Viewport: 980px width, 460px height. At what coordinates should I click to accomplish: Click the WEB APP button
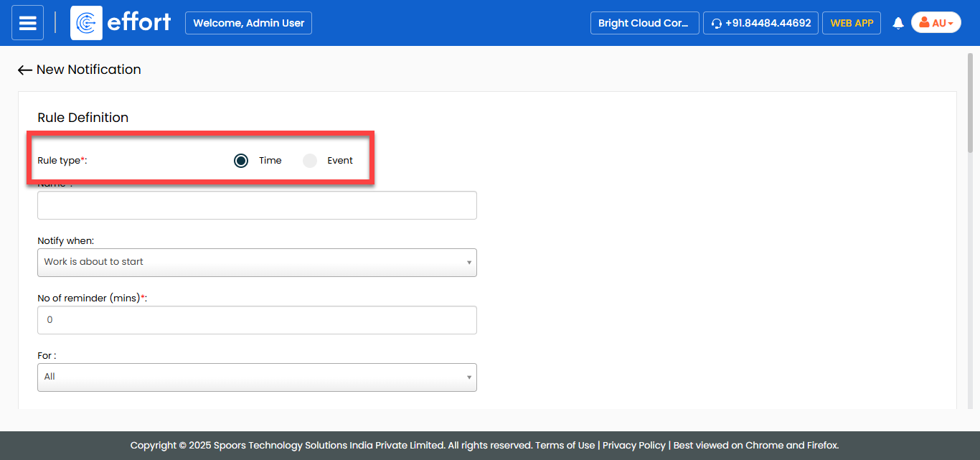(x=852, y=23)
